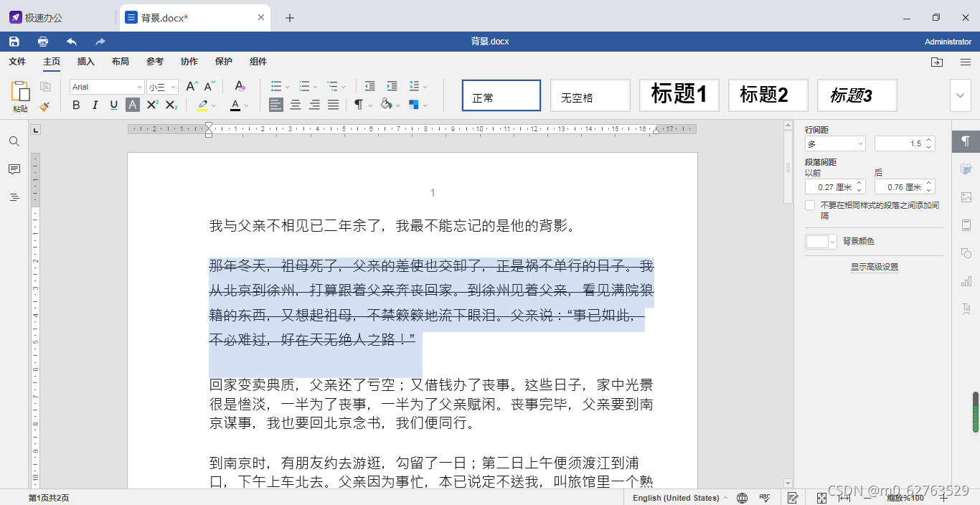Open shape settings in right sidebar
This screenshot has width=980, height=505.
pyautogui.click(x=966, y=253)
